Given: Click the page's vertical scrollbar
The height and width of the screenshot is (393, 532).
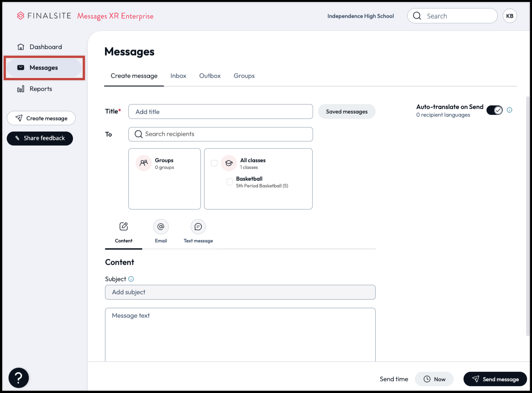Looking at the screenshot, I should click(x=528, y=216).
